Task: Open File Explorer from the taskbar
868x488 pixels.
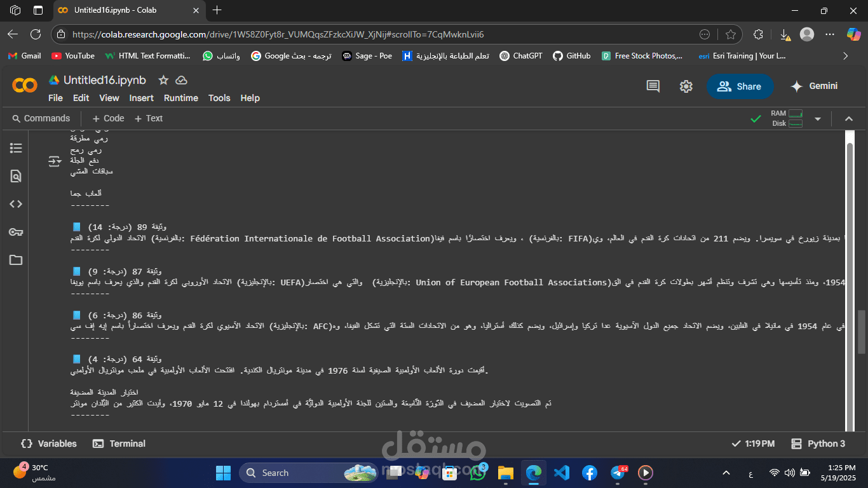Action: (x=505, y=473)
